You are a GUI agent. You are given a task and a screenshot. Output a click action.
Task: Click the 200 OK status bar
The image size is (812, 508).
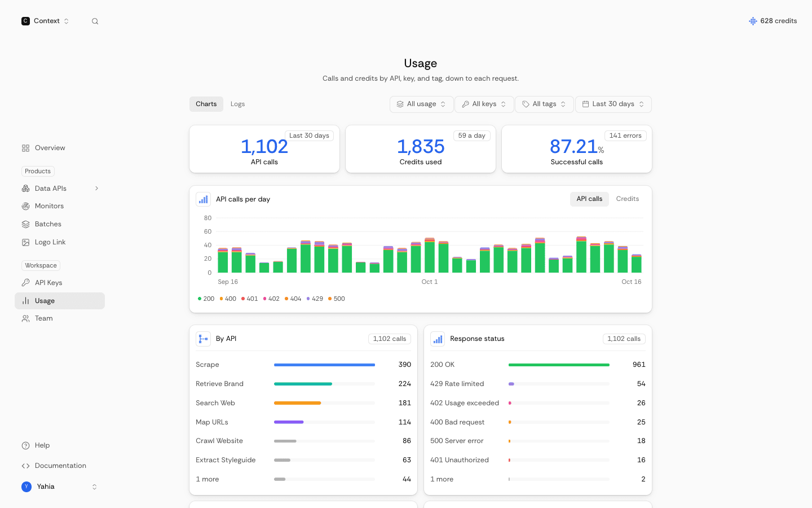point(559,365)
